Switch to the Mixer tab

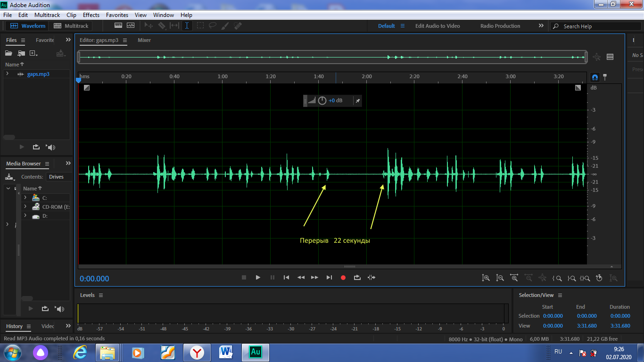coord(144,40)
